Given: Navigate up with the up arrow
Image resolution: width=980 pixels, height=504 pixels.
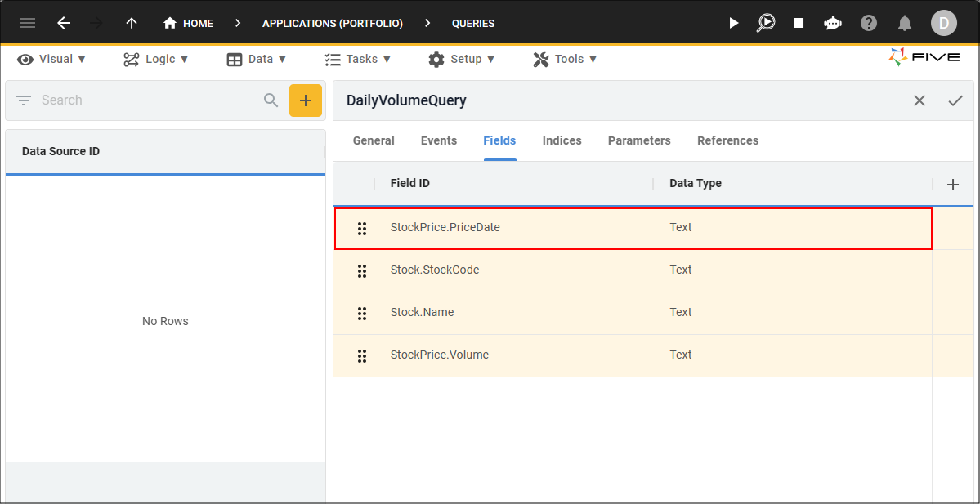Looking at the screenshot, I should tap(132, 23).
